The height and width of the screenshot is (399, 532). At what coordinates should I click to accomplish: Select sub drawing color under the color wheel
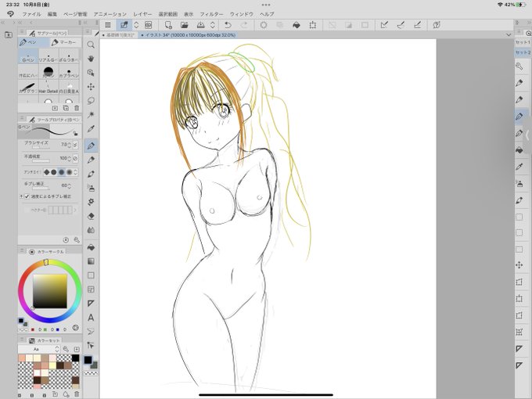[x=25, y=324]
